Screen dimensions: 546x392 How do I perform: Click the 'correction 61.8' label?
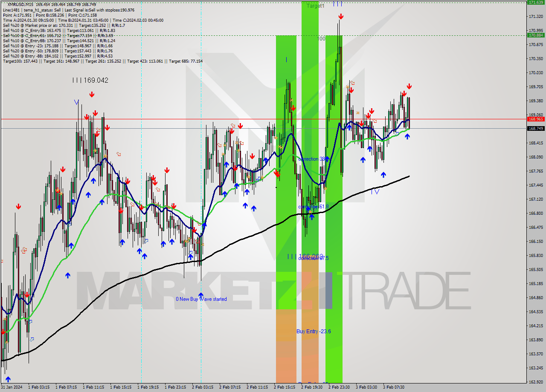click(314, 207)
